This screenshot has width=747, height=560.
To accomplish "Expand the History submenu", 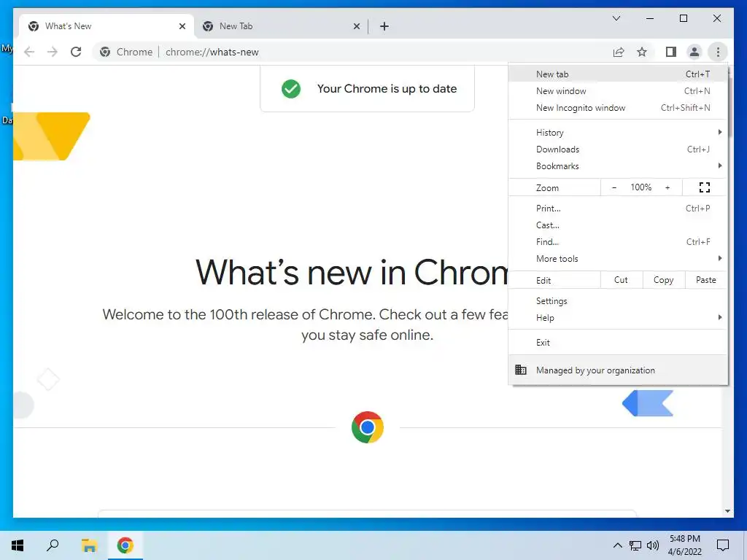I will [618, 133].
